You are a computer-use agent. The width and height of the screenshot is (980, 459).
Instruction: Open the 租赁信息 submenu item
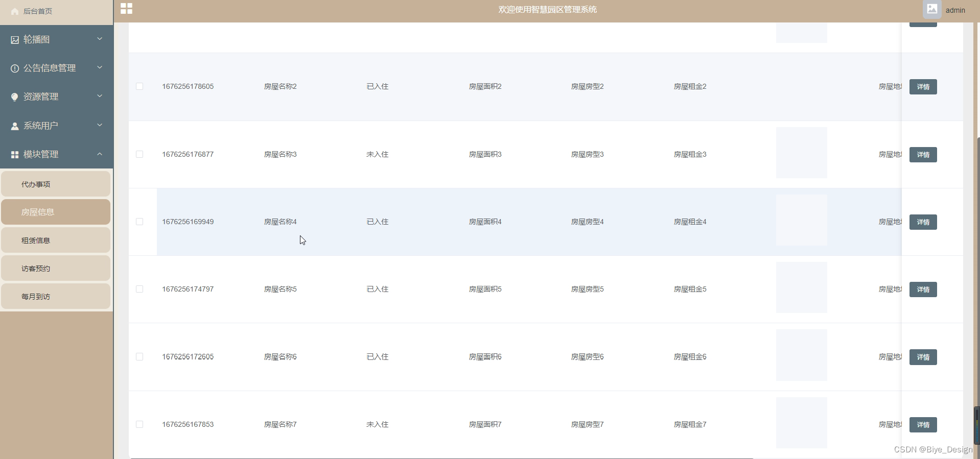[56, 240]
